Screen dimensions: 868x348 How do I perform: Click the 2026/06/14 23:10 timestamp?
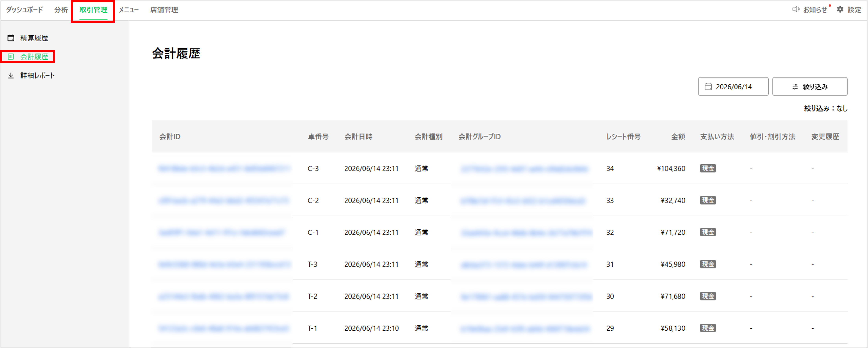click(x=371, y=328)
